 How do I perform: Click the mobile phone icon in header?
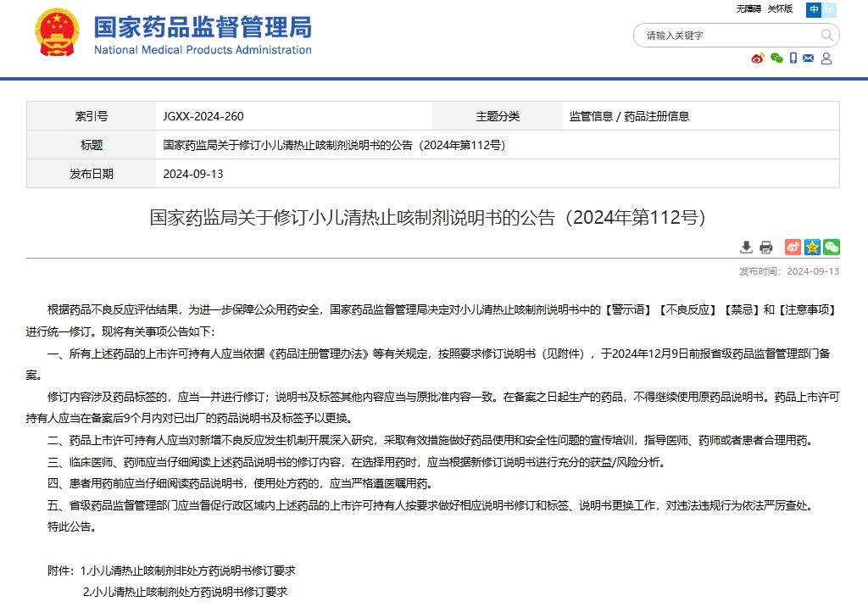(x=793, y=58)
